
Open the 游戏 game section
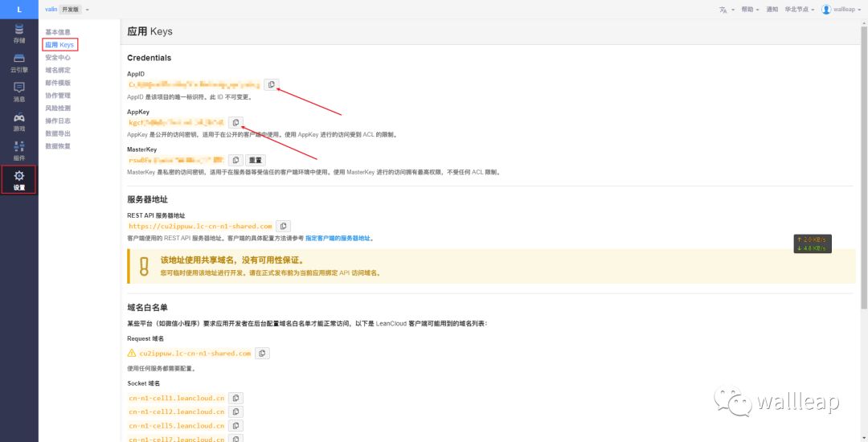[x=19, y=121]
